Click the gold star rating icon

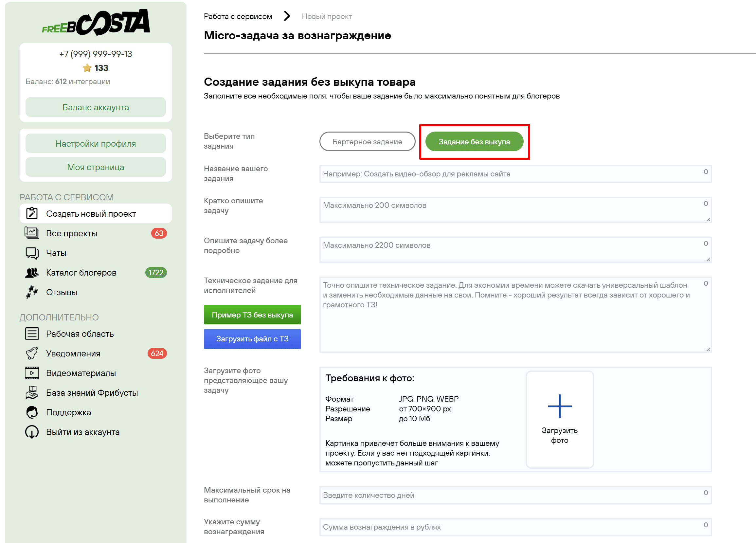pos(87,68)
